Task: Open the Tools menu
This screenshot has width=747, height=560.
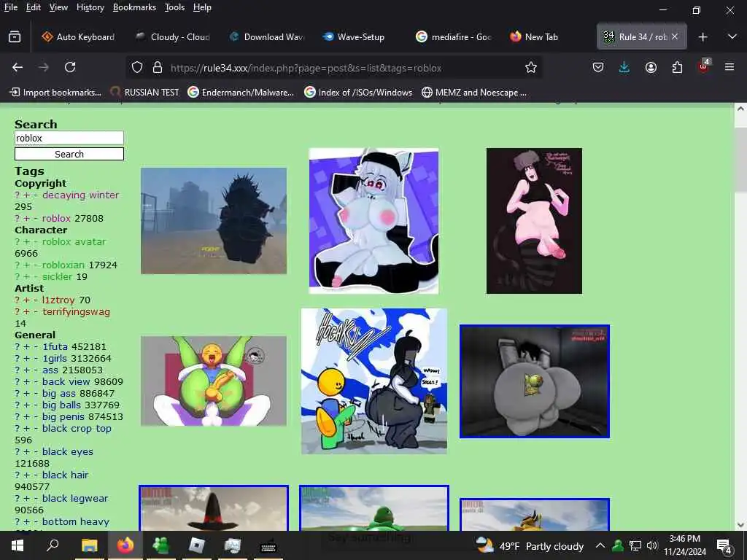Action: click(x=174, y=7)
